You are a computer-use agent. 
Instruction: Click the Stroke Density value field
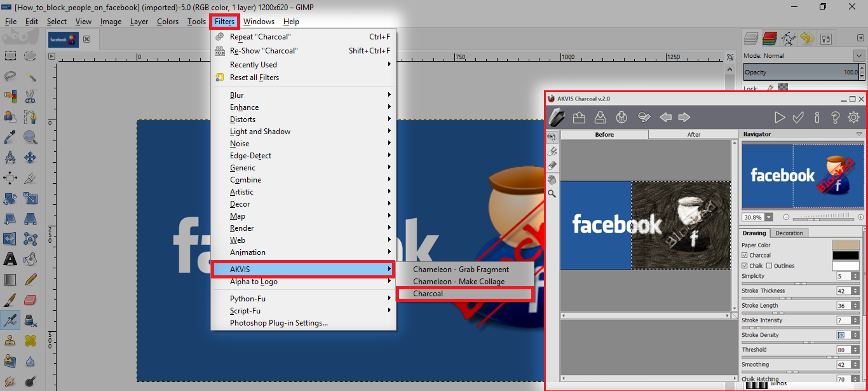coord(843,335)
